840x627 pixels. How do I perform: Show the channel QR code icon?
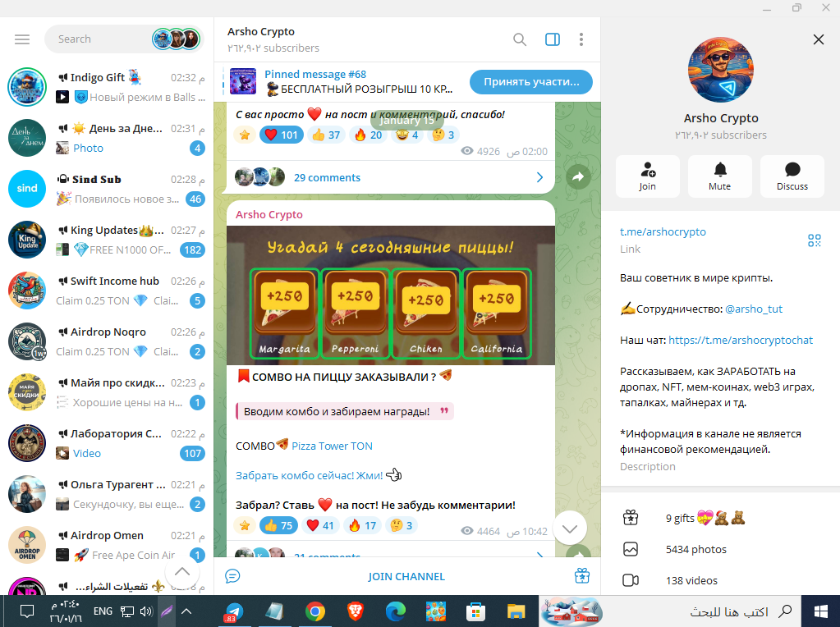coord(815,240)
